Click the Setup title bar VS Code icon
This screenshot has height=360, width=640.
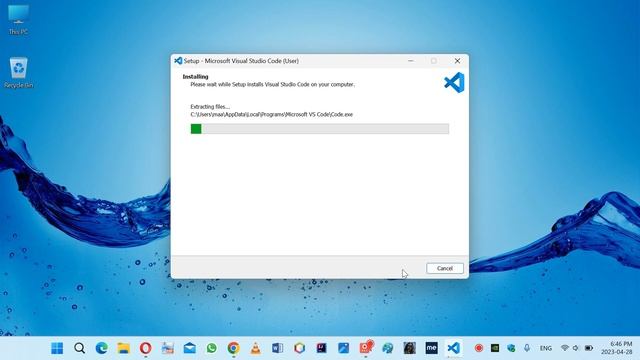[178, 61]
